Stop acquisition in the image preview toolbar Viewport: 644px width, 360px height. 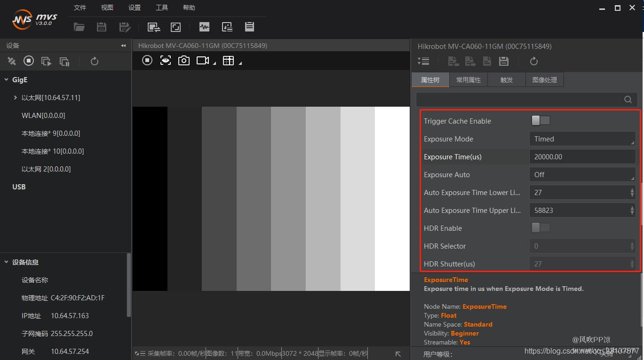[147, 60]
